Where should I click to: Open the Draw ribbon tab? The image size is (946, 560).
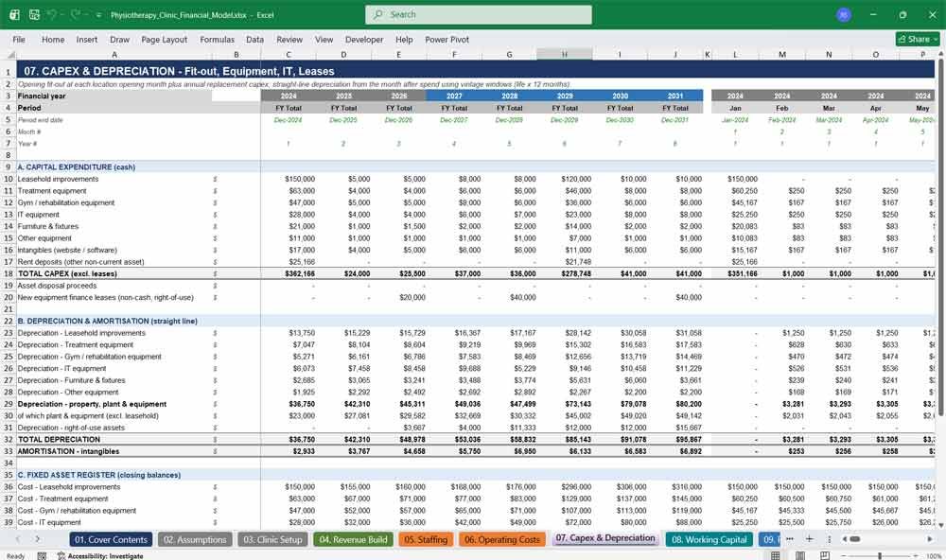(x=119, y=39)
